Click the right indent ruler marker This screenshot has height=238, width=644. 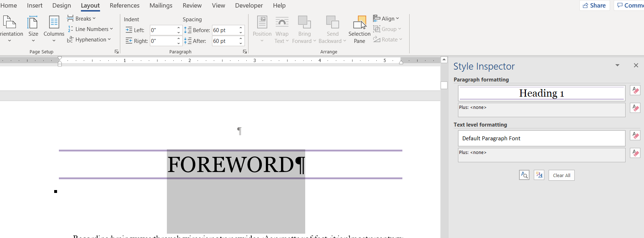click(x=401, y=62)
